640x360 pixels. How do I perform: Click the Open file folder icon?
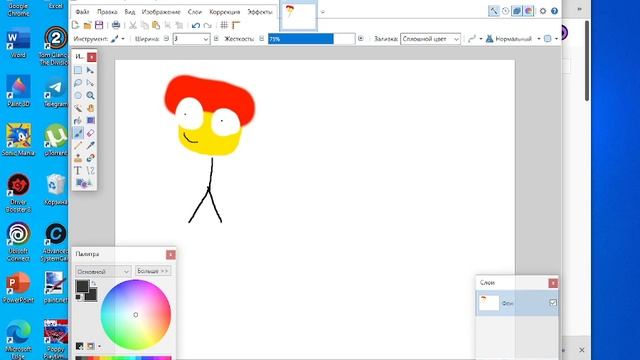(87, 25)
